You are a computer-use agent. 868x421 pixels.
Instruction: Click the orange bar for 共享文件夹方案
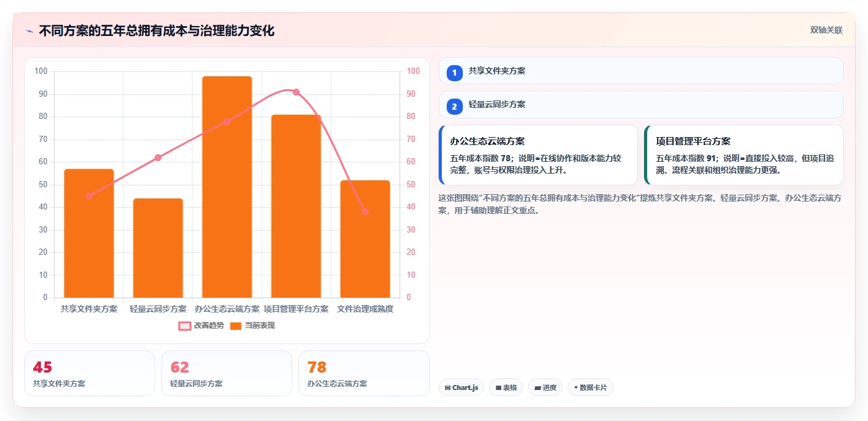89,233
